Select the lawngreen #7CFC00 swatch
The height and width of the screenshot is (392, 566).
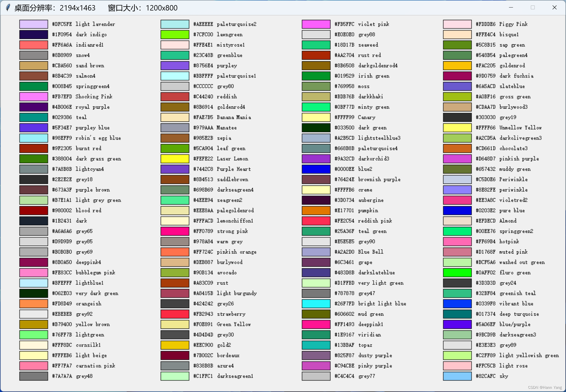click(x=175, y=34)
